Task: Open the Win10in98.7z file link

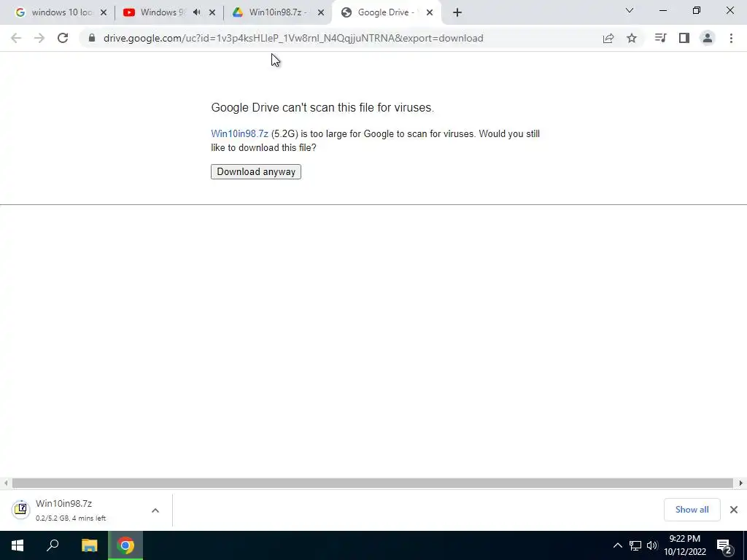Action: click(239, 134)
